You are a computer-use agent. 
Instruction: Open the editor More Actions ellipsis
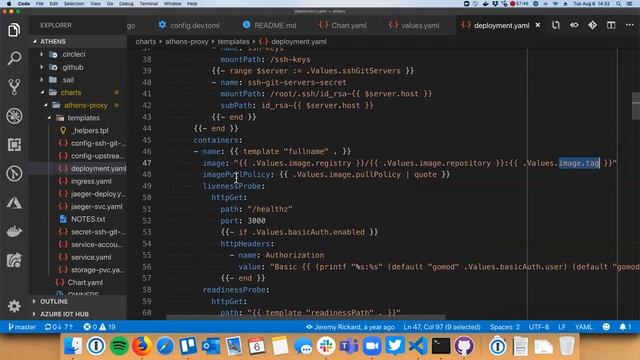630,25
